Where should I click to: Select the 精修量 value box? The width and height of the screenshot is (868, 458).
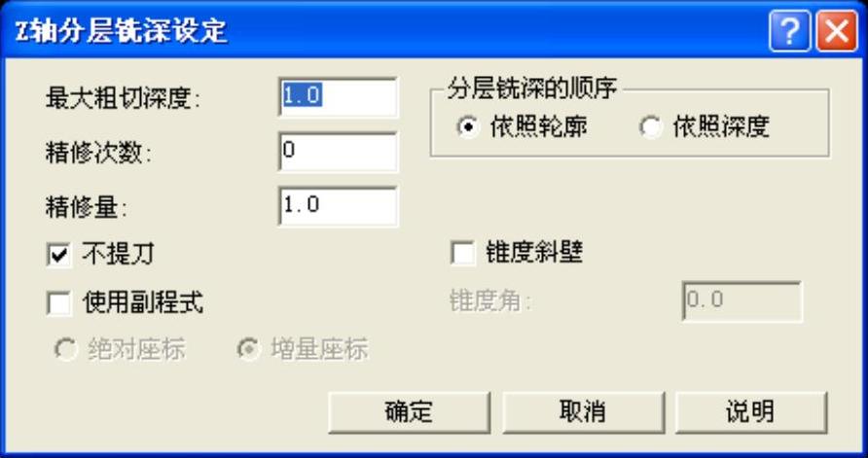point(338,206)
